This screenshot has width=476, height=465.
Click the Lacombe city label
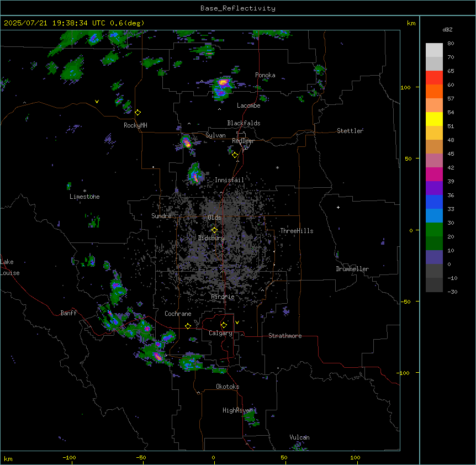pos(248,105)
